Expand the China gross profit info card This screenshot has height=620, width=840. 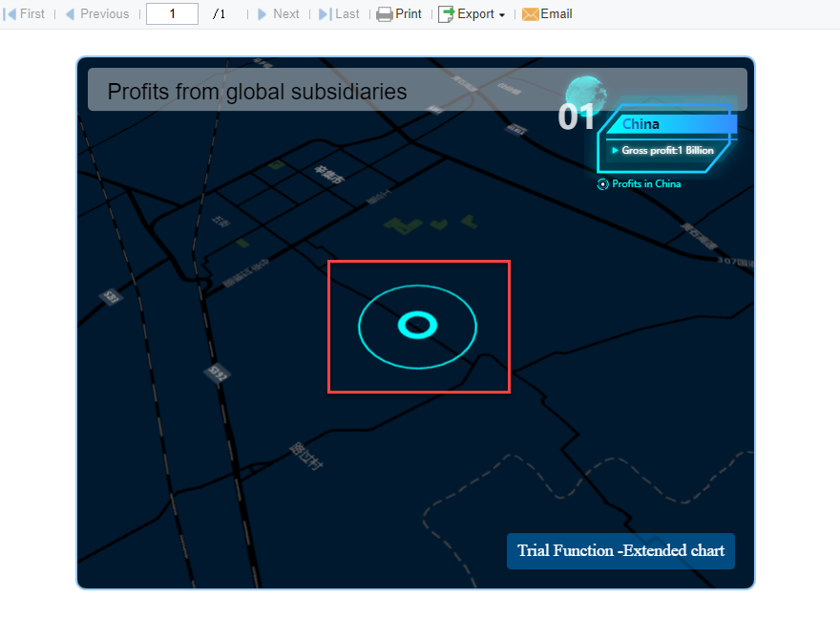coord(666,150)
